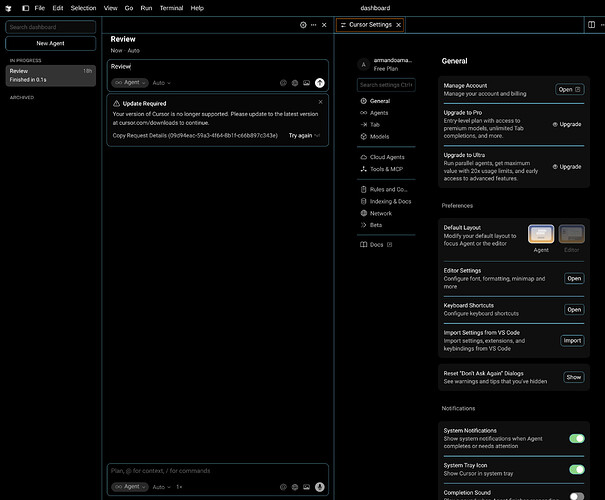Image resolution: width=605 pixels, height=500 pixels.
Task: Open Indexing & Docs settings section
Action: 386,201
